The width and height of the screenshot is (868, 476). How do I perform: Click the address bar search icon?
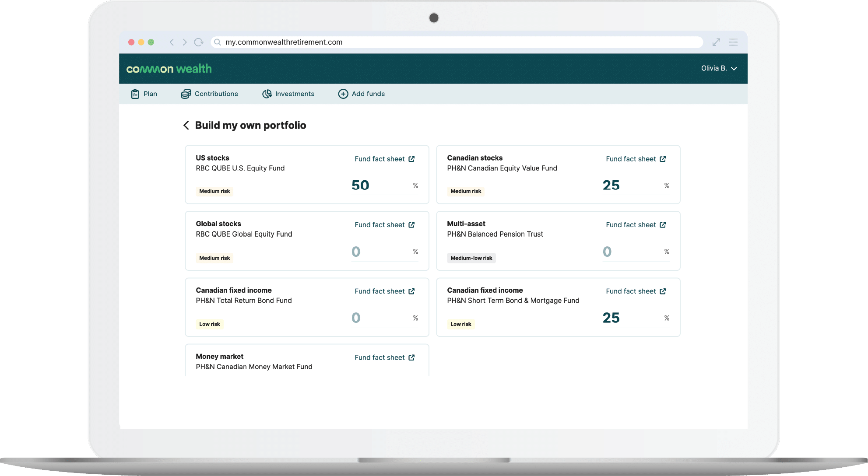(x=218, y=42)
